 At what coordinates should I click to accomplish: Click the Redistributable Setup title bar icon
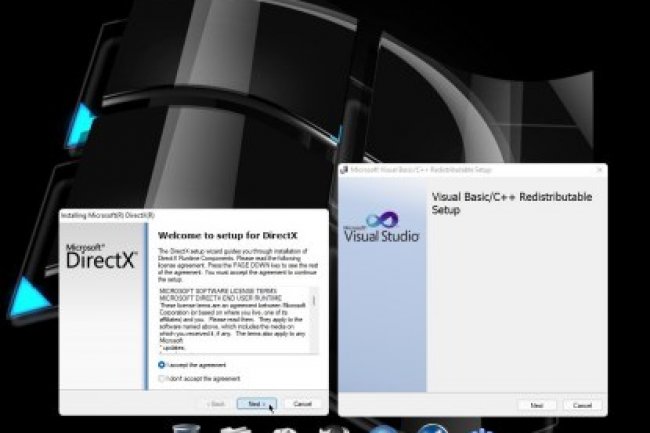[344, 170]
